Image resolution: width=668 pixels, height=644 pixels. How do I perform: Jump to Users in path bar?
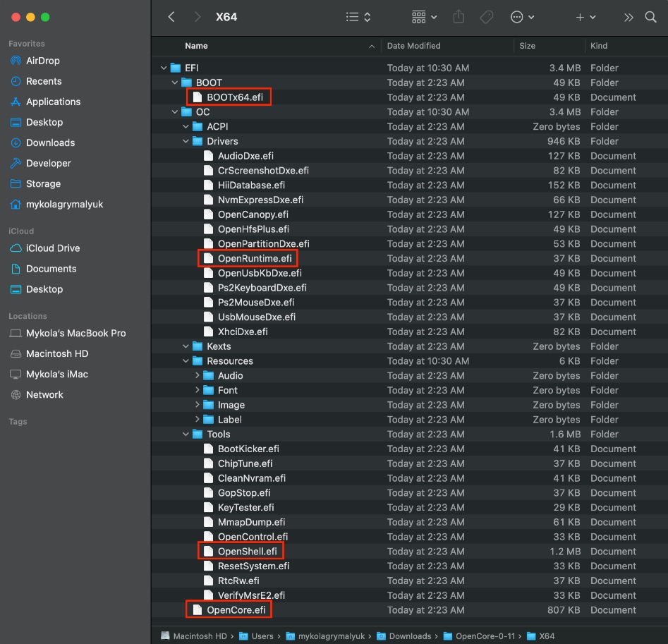(256, 636)
